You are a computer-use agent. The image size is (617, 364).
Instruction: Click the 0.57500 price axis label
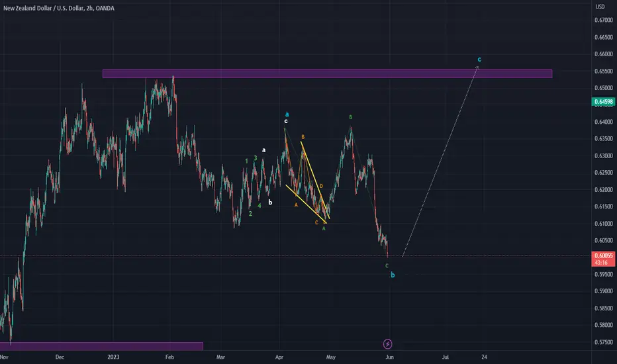pyautogui.click(x=604, y=342)
